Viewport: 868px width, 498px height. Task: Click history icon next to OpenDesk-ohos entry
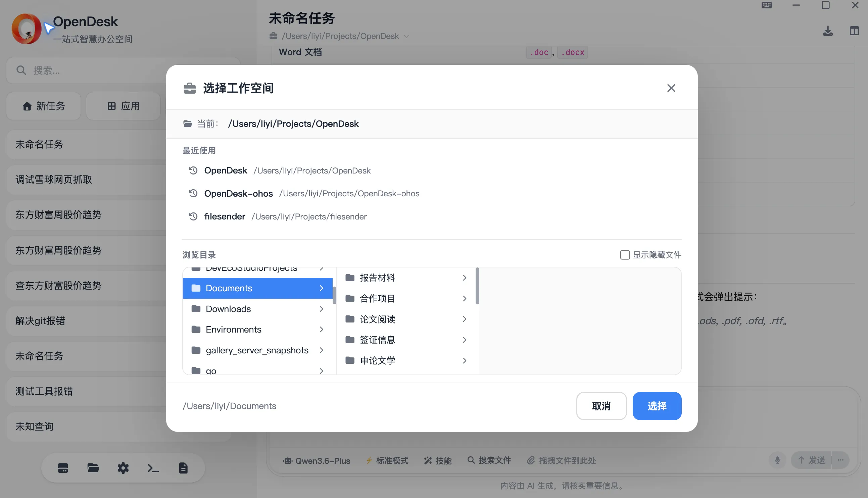point(193,193)
